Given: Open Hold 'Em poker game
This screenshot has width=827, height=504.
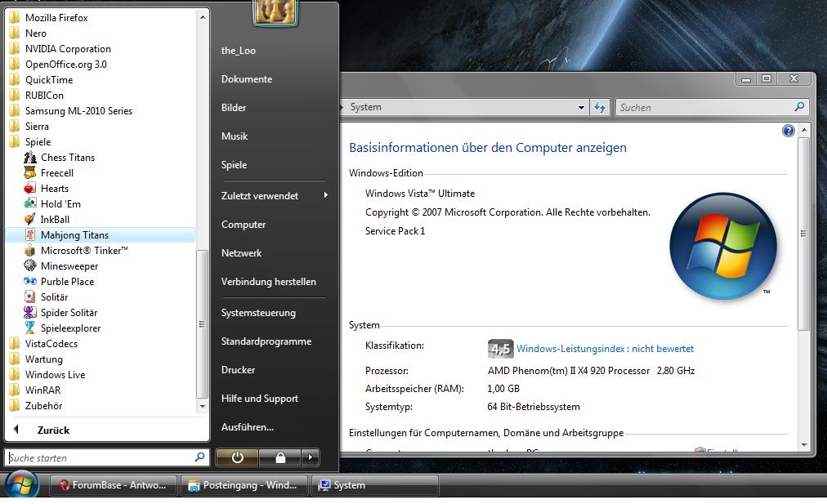Looking at the screenshot, I should click(x=30, y=204).
